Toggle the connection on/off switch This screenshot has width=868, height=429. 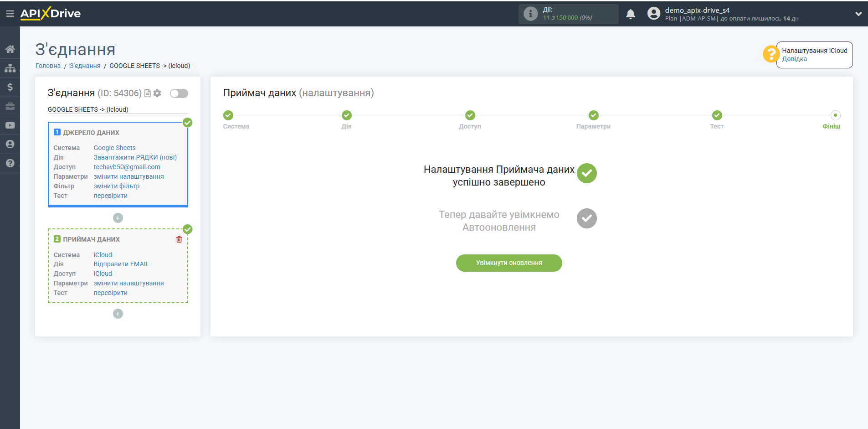point(179,93)
